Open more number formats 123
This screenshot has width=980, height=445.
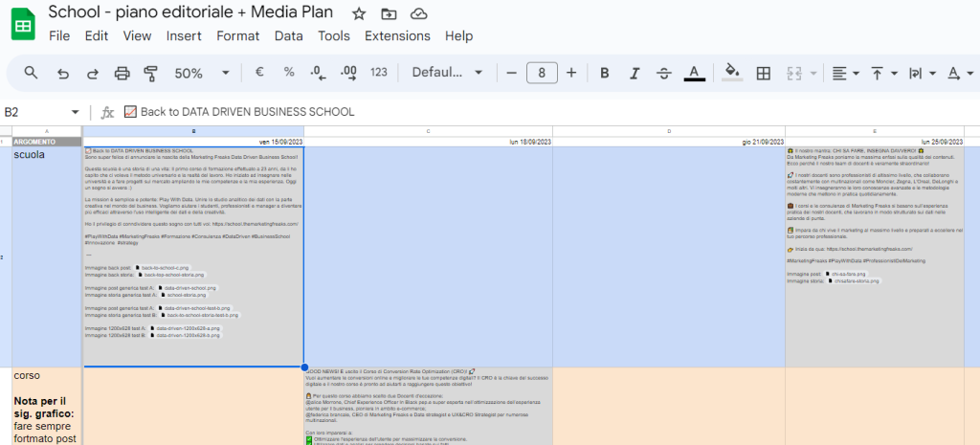[x=379, y=73]
